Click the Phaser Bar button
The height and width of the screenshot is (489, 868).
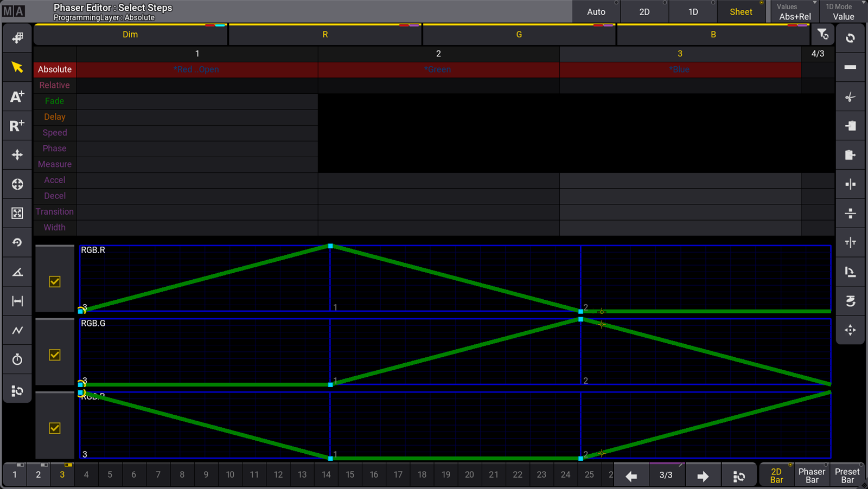pyautogui.click(x=812, y=475)
